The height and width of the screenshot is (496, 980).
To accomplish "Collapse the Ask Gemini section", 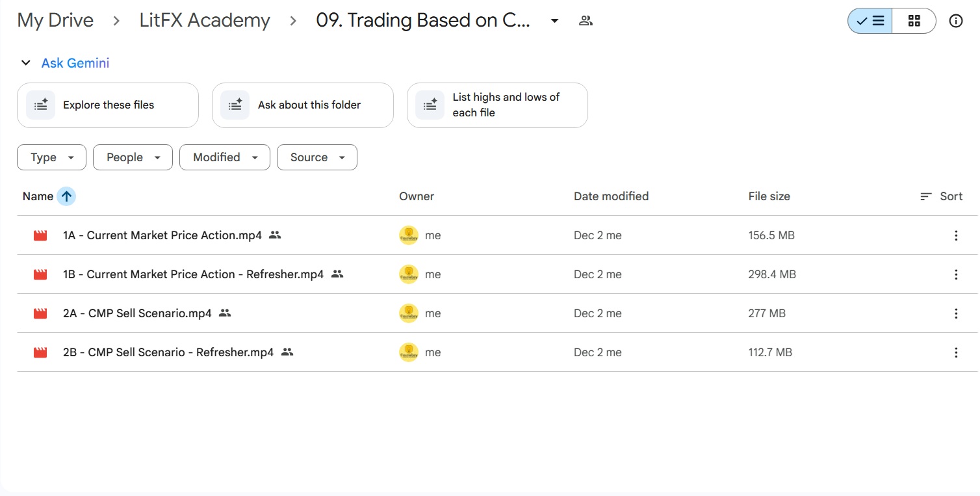I will (x=26, y=63).
